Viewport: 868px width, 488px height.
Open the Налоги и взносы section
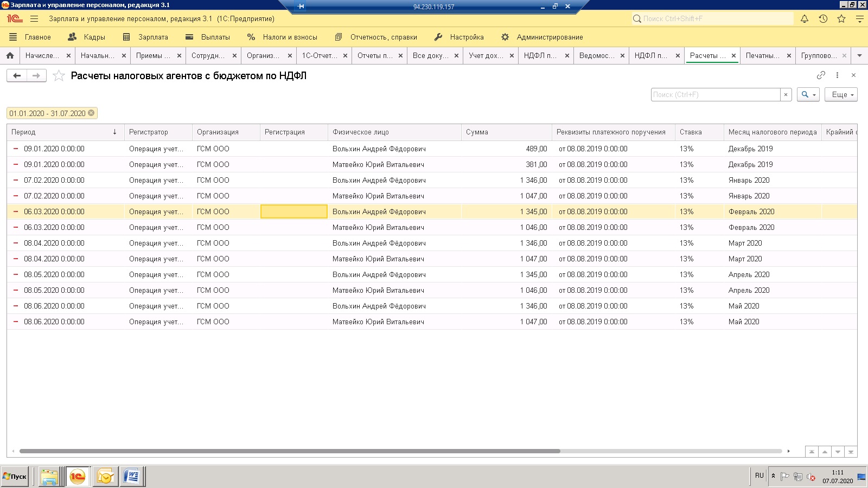tap(282, 37)
